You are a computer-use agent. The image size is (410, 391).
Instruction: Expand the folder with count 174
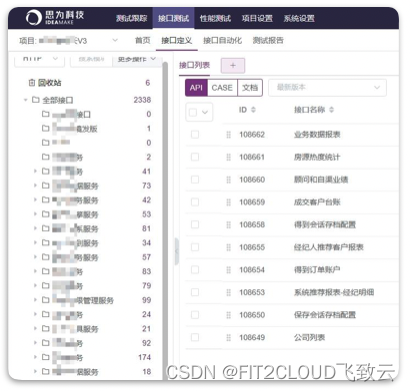[35, 357]
